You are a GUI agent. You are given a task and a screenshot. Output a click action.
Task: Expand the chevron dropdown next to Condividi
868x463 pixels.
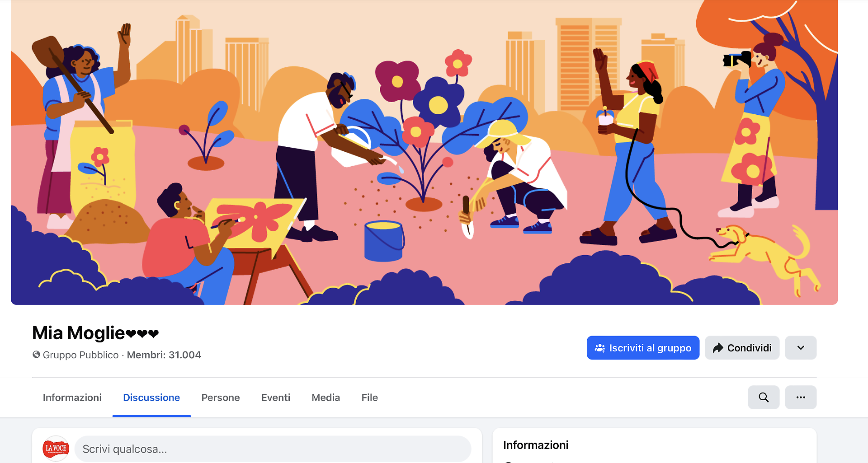(801, 348)
